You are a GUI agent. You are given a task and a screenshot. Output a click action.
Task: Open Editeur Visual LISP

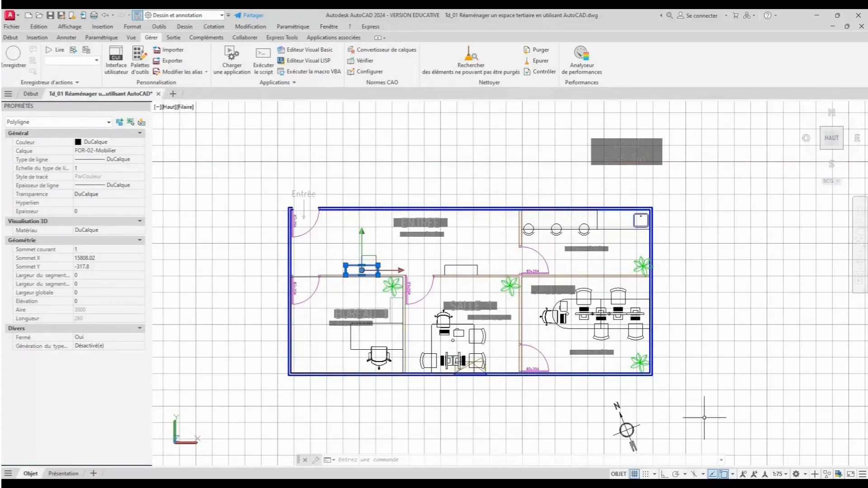(x=304, y=61)
